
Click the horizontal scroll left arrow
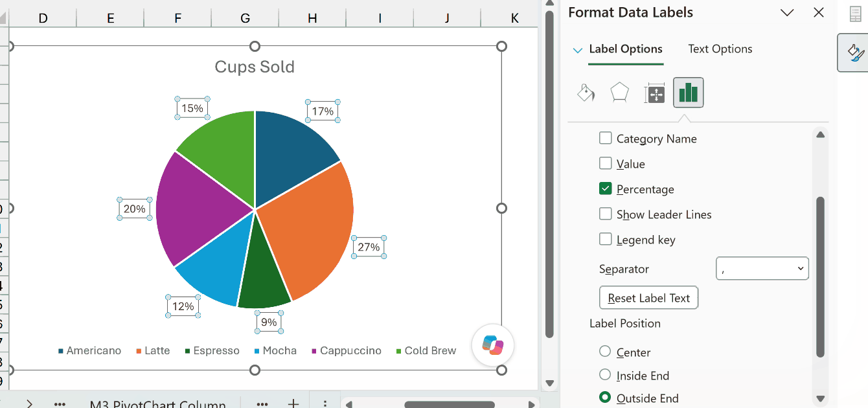[348, 404]
